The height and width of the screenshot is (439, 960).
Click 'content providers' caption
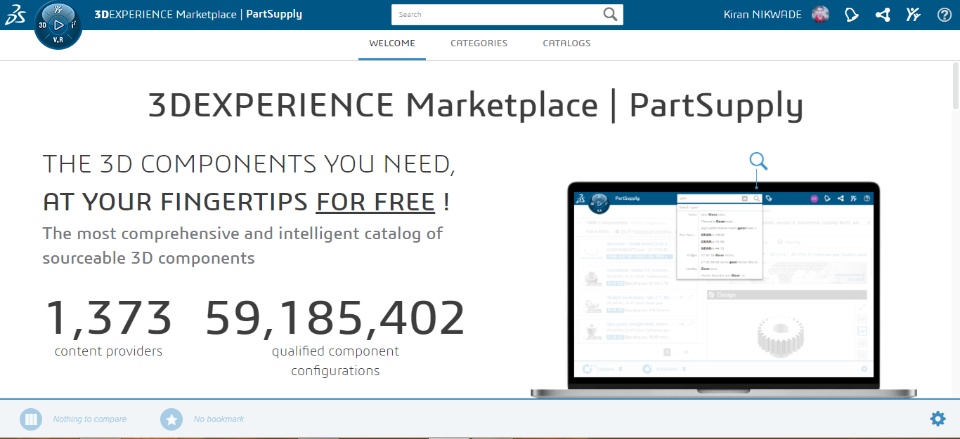(x=108, y=351)
